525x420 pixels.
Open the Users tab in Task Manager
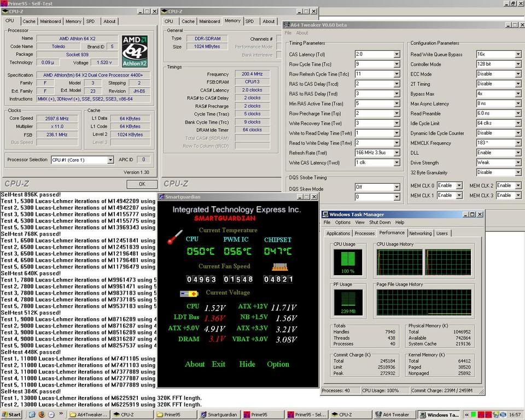coord(442,234)
